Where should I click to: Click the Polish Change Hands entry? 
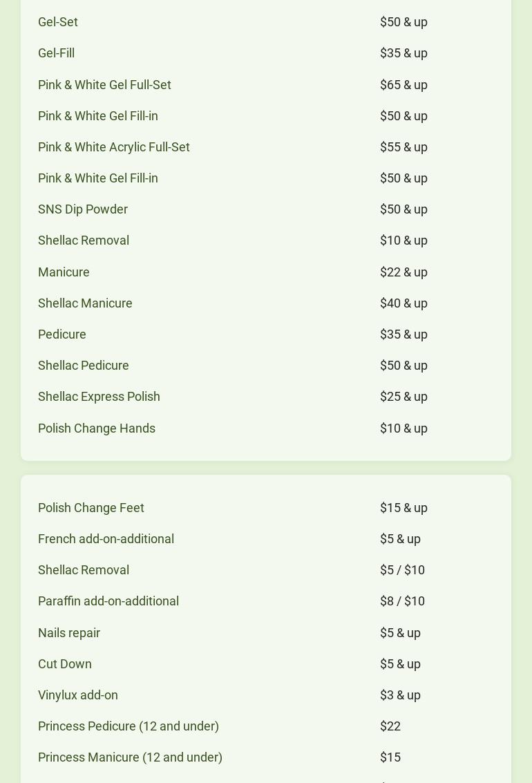coord(97,428)
